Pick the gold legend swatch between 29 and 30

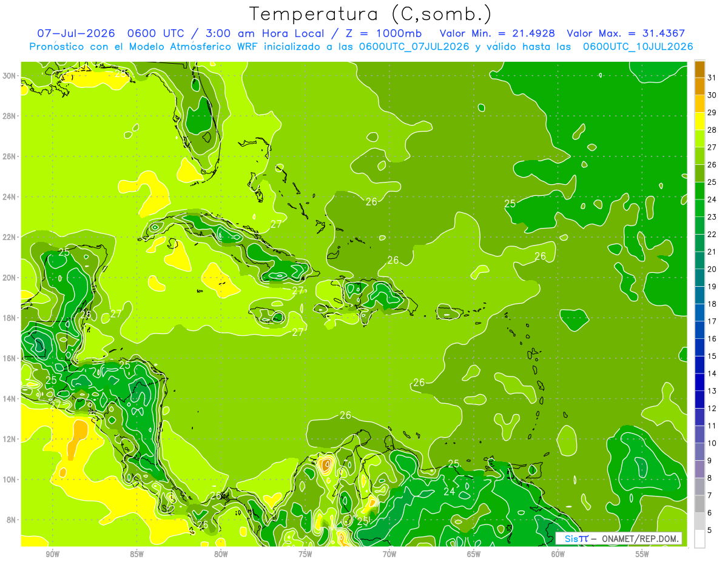point(699,104)
